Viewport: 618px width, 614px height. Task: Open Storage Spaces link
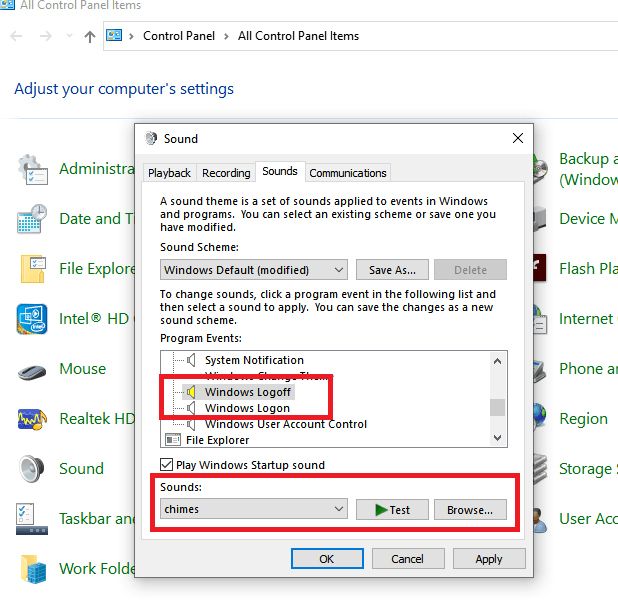click(x=588, y=469)
